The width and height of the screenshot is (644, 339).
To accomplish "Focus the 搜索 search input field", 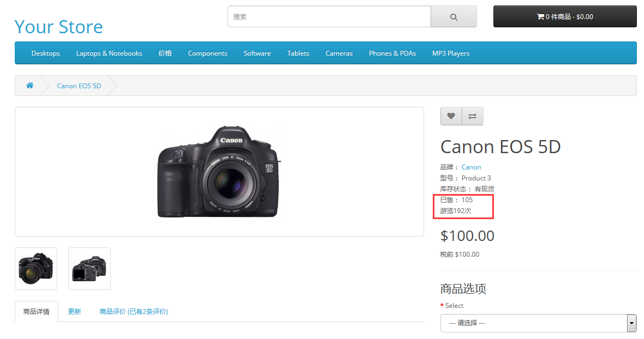I will 330,17.
